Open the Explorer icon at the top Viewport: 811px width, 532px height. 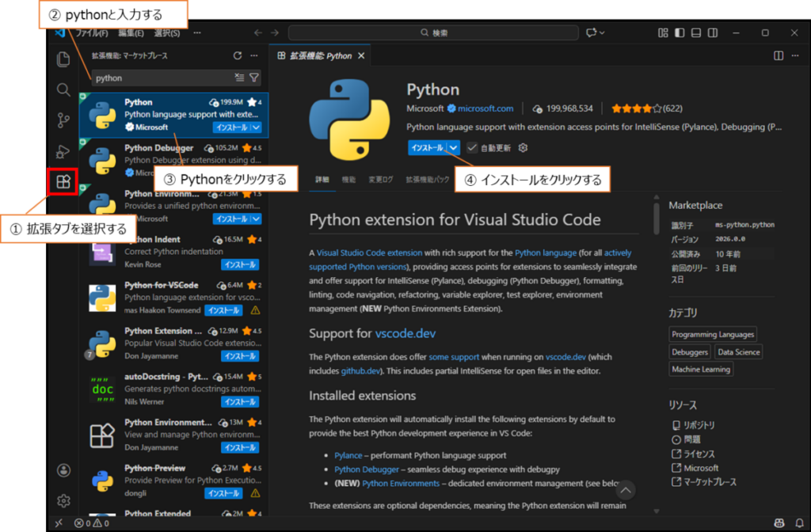click(63, 59)
